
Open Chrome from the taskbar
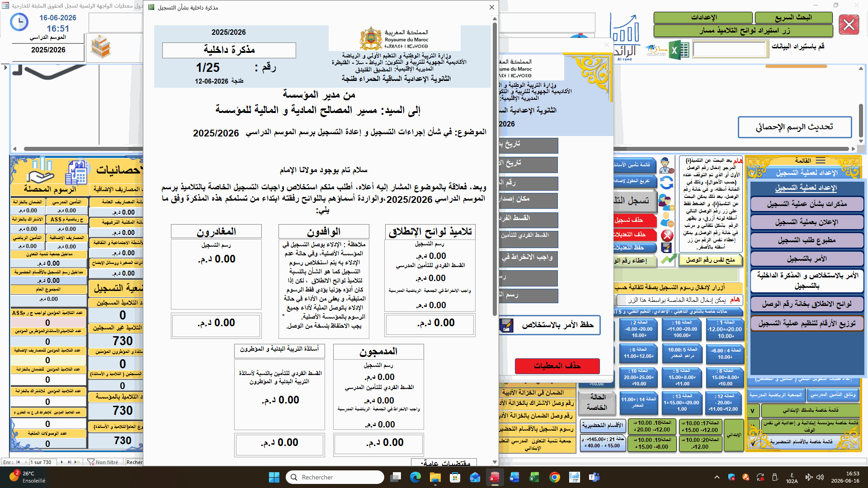[555, 477]
